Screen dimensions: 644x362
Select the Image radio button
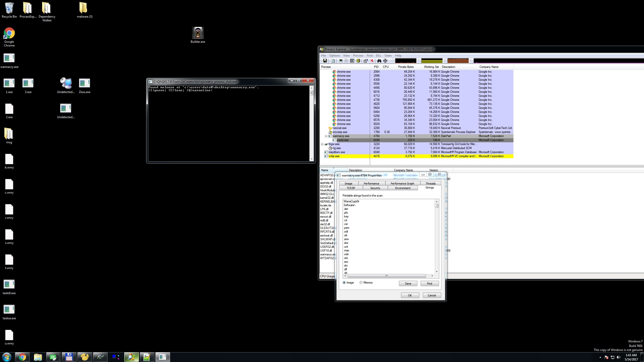(x=344, y=283)
